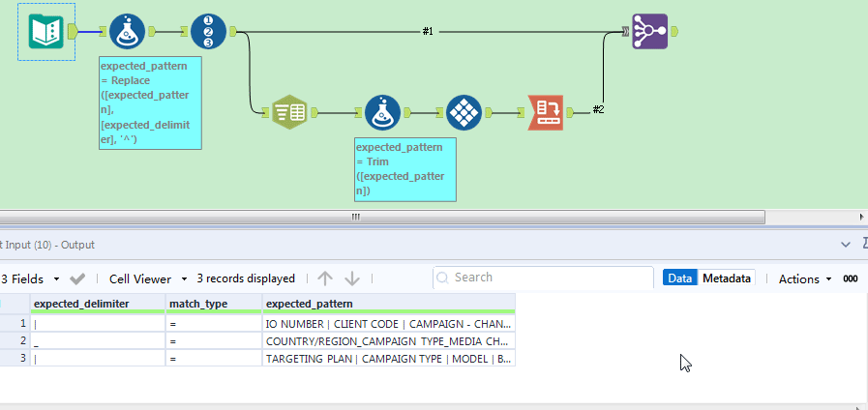Click the expected_delimiter cell in row 1

tap(98, 323)
